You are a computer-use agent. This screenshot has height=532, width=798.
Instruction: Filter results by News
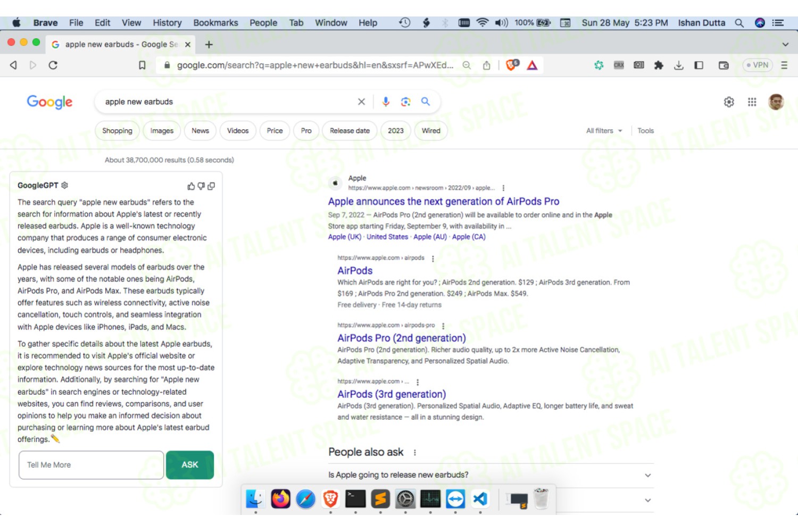click(x=200, y=131)
